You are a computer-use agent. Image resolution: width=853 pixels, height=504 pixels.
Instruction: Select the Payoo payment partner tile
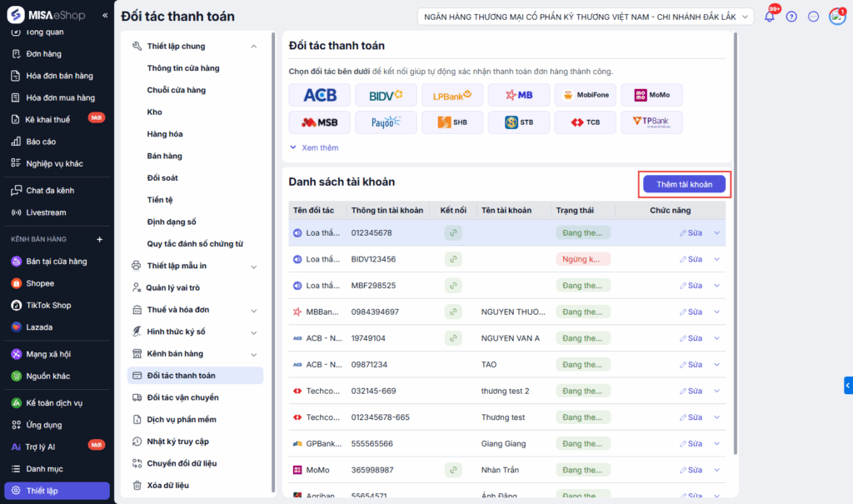point(386,122)
